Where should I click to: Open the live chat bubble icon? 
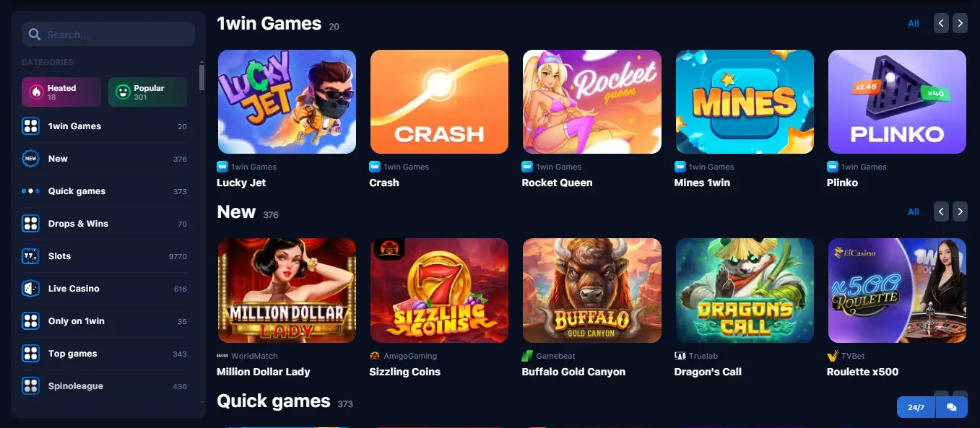click(951, 407)
